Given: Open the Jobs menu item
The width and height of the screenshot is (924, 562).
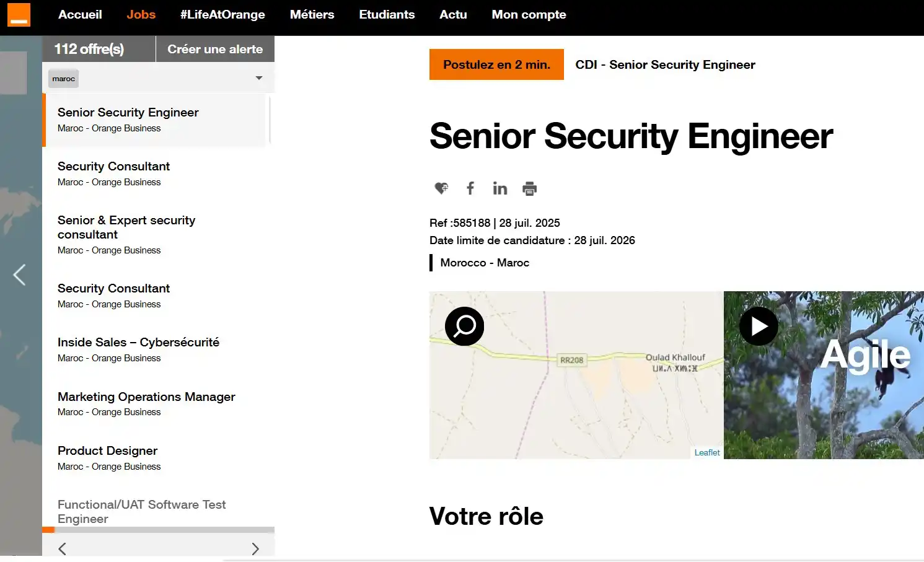Looking at the screenshot, I should coord(141,15).
